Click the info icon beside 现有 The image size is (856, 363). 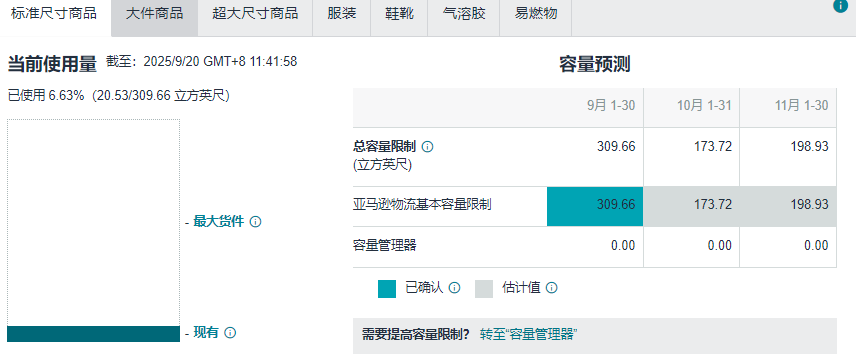click(230, 333)
